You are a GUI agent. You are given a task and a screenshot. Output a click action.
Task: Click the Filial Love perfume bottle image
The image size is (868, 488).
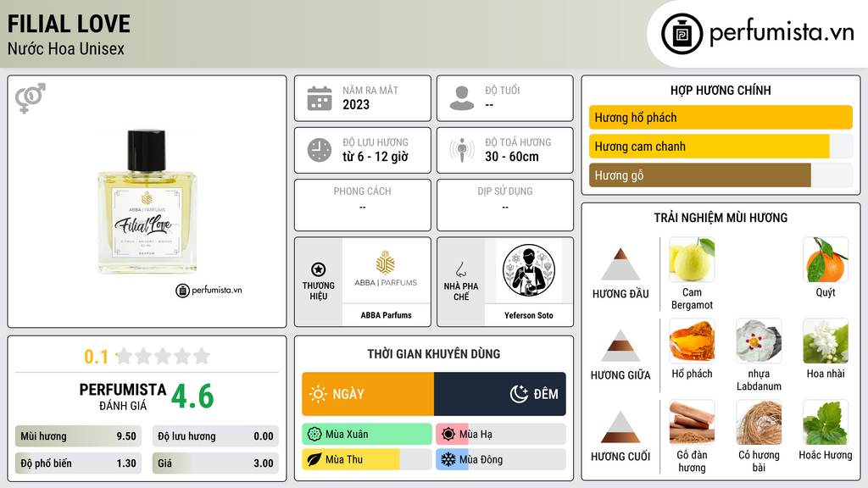147,202
